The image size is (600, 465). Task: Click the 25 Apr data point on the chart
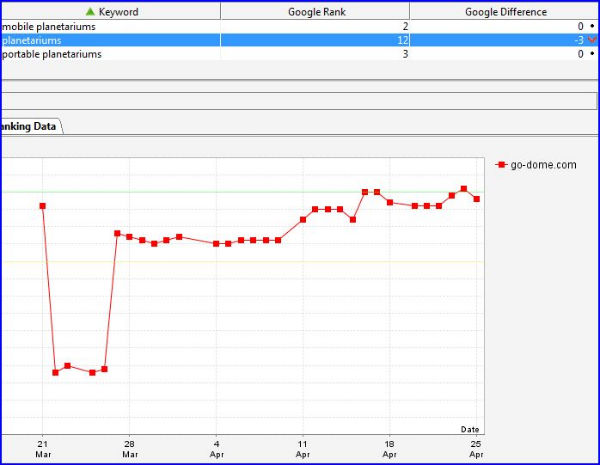(x=476, y=199)
